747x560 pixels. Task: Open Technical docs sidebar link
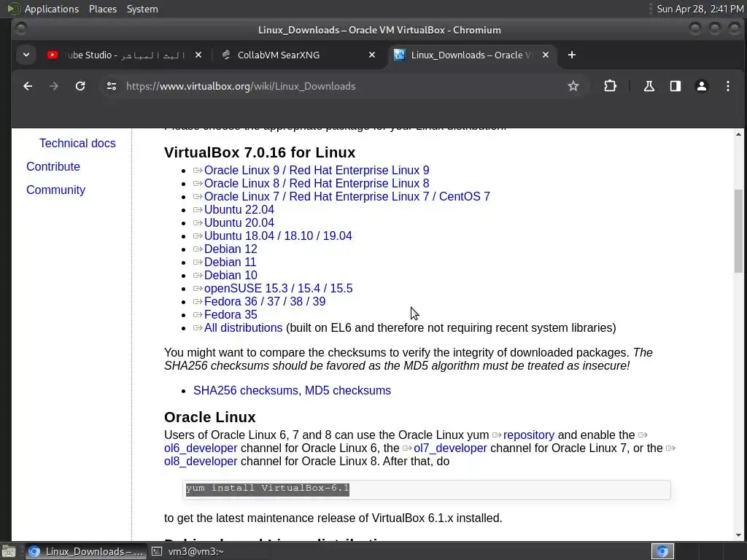(x=77, y=144)
